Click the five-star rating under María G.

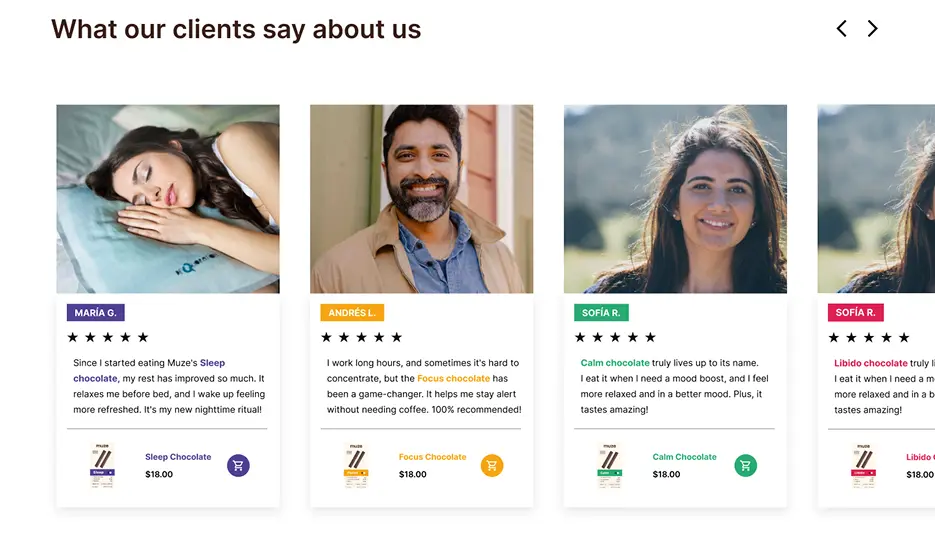tap(108, 338)
